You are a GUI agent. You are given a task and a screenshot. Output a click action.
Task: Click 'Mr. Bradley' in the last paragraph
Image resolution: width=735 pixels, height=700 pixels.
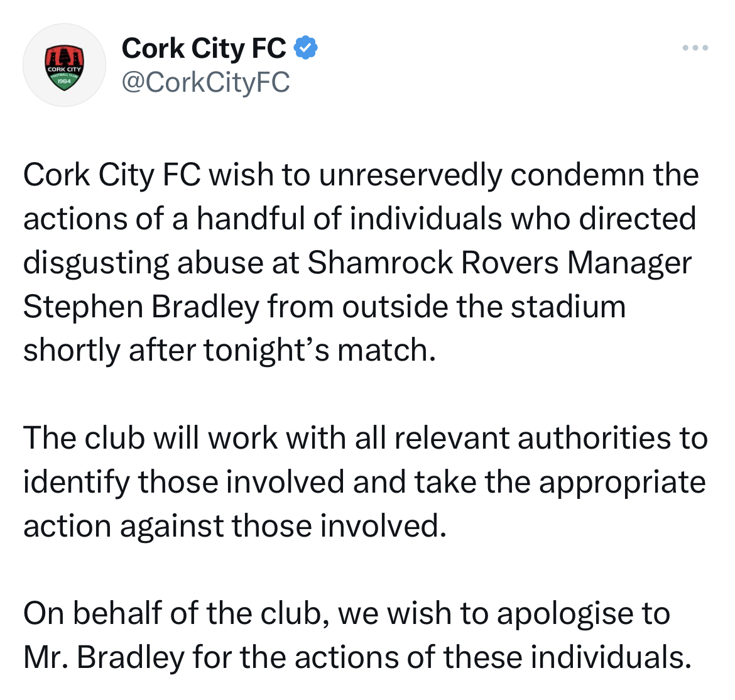104,657
